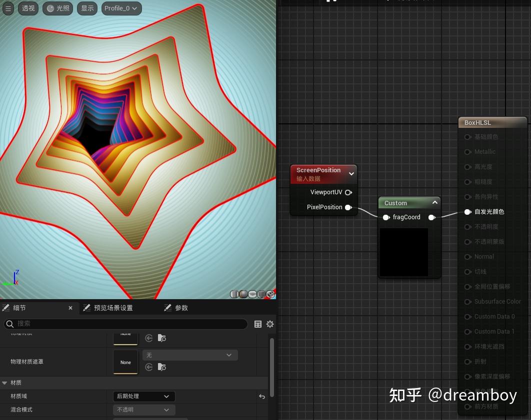Switch to the 参数 tab

tap(176, 308)
